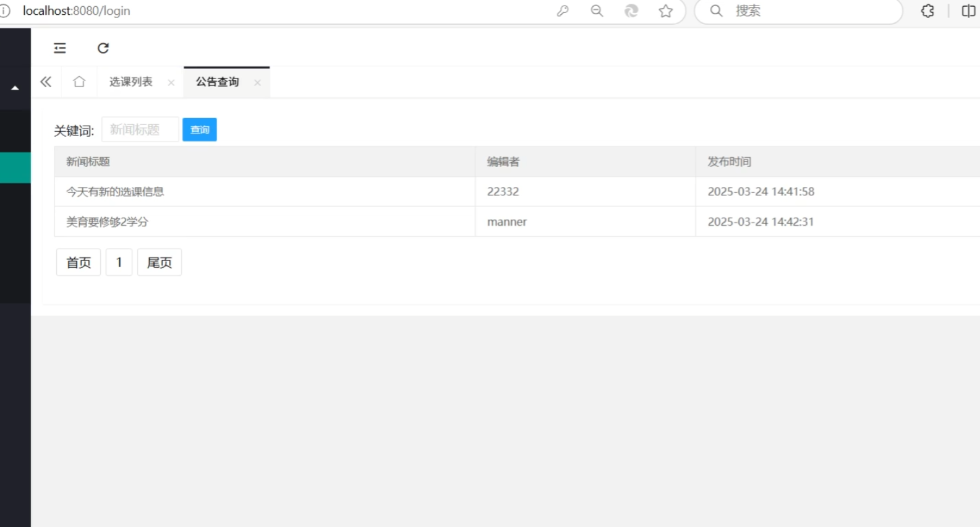Go to 尾页 last page
Viewport: 980px width, 527px height.
click(x=160, y=262)
